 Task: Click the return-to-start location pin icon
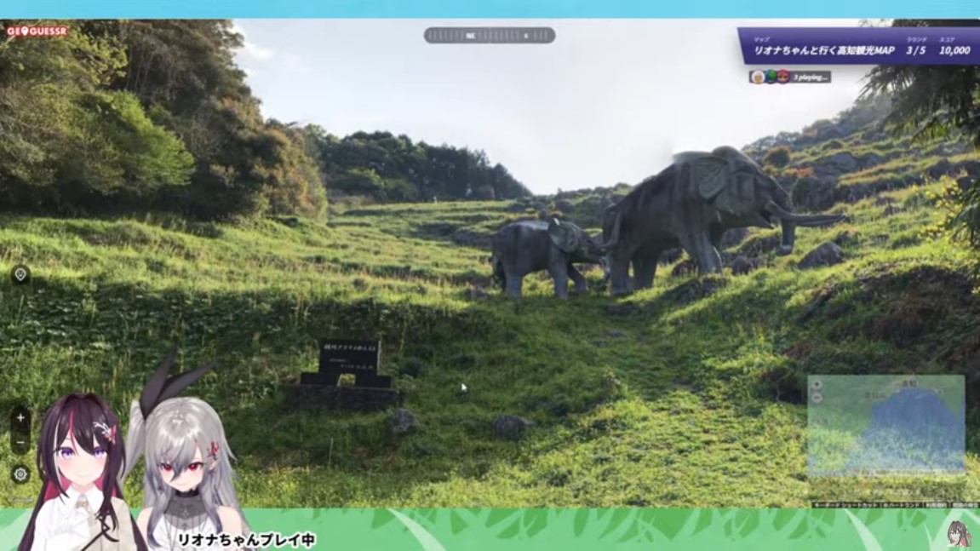tap(20, 274)
